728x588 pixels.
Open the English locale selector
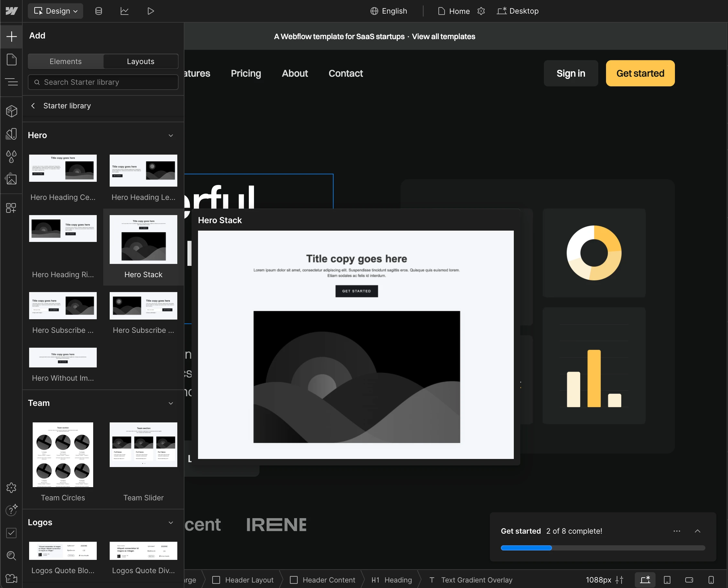[x=389, y=11]
